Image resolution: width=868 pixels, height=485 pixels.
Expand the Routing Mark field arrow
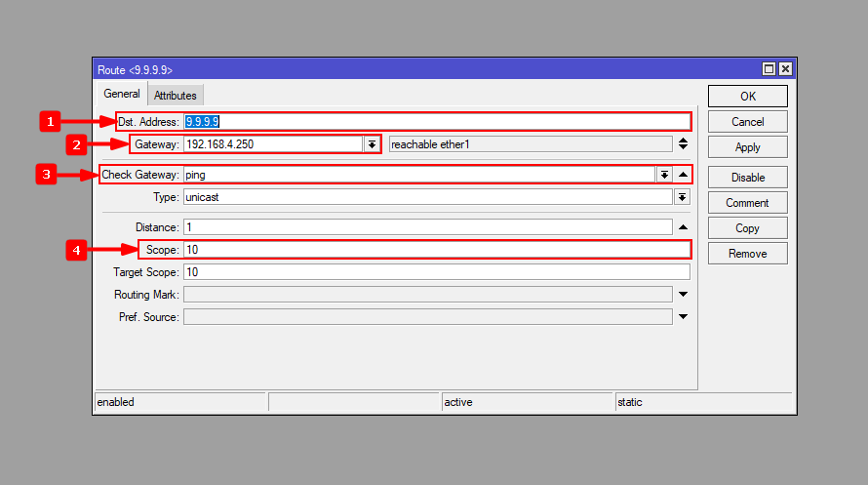[683, 295]
